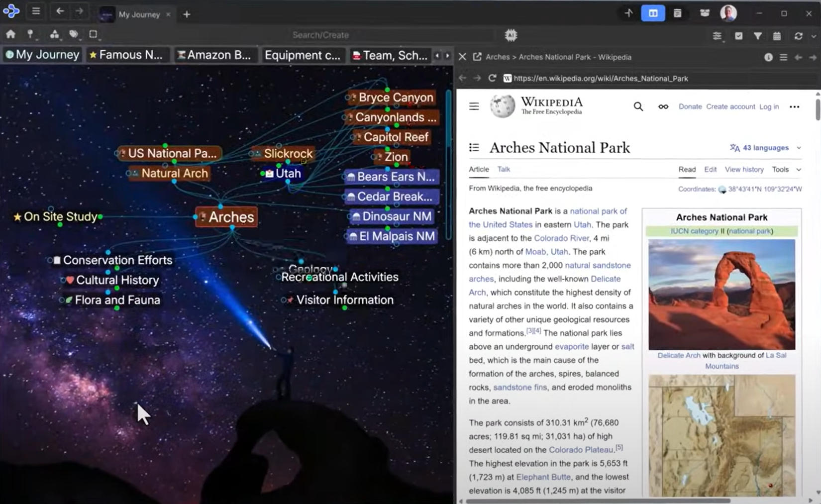Open the tags toolbar icon

[x=74, y=34]
